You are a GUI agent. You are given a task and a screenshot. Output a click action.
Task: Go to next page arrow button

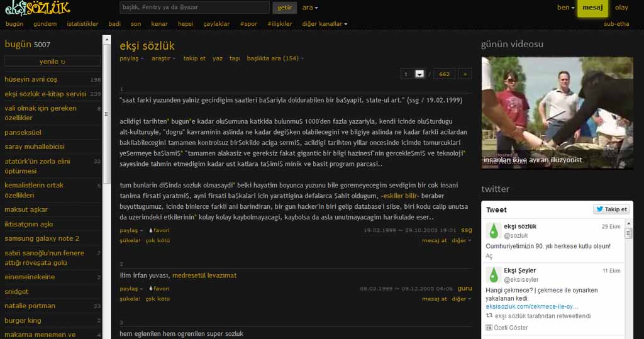(x=465, y=74)
